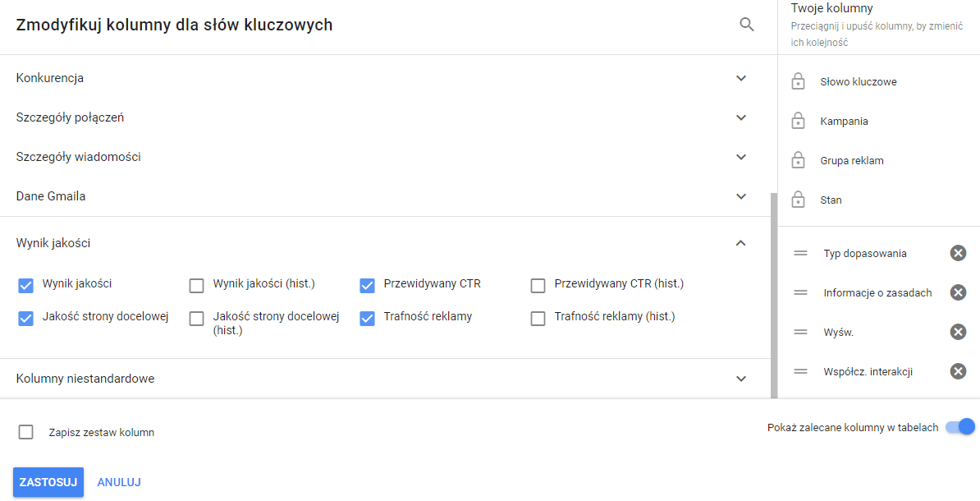Image resolution: width=980 pixels, height=501 pixels.
Task: Remove the Wyśw. column
Action: (x=958, y=332)
